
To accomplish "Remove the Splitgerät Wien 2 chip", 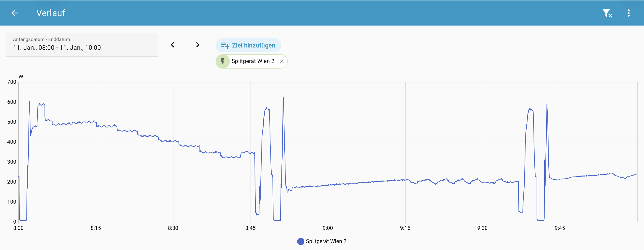I will point(282,62).
